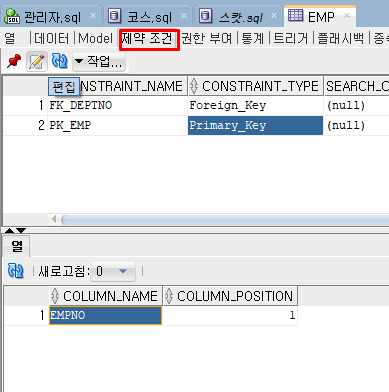Click the COLUMN_POSITION column sort icon
Screen dimensions: 389x392
[169, 296]
